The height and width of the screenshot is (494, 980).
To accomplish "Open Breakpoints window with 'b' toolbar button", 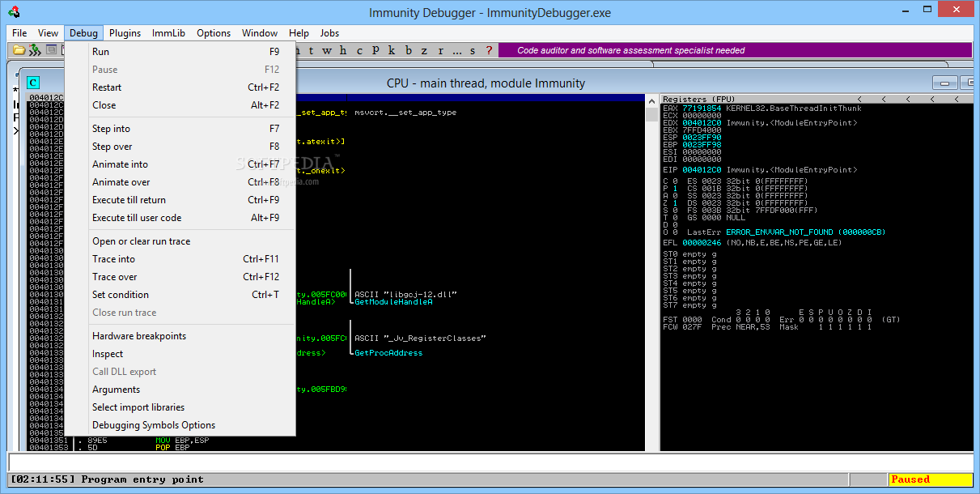I will 409,50.
